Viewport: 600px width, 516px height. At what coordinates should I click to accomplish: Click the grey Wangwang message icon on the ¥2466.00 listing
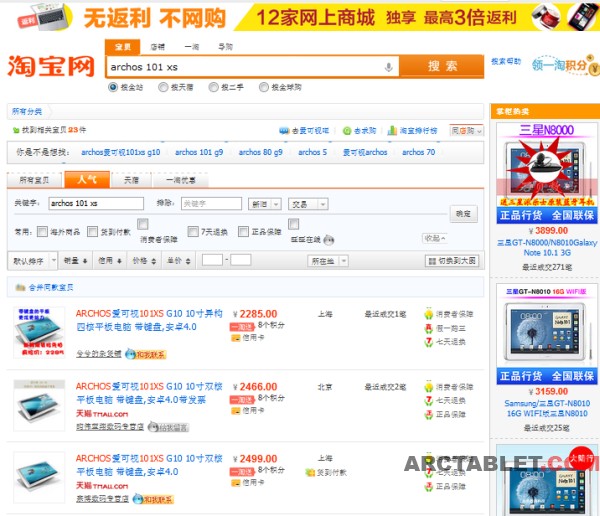click(x=168, y=427)
